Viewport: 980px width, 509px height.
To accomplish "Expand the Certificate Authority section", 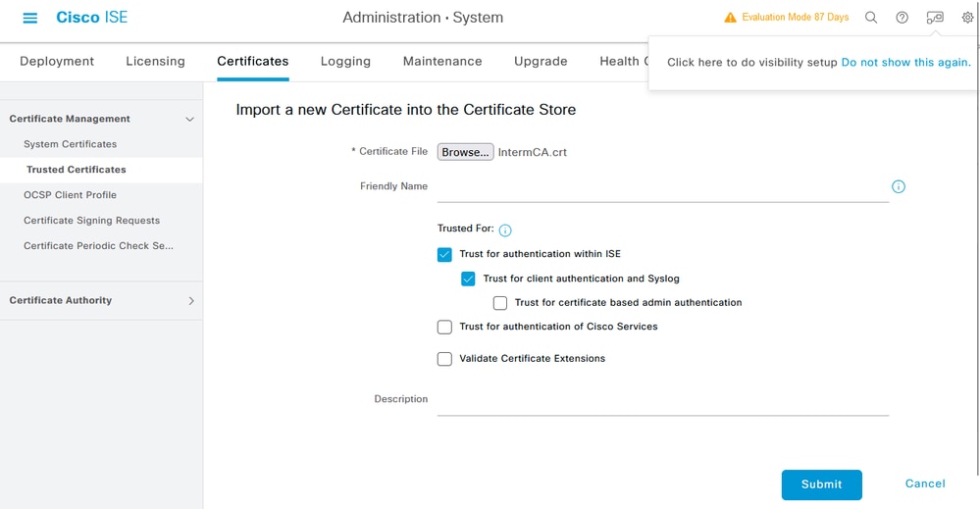I will (x=191, y=301).
